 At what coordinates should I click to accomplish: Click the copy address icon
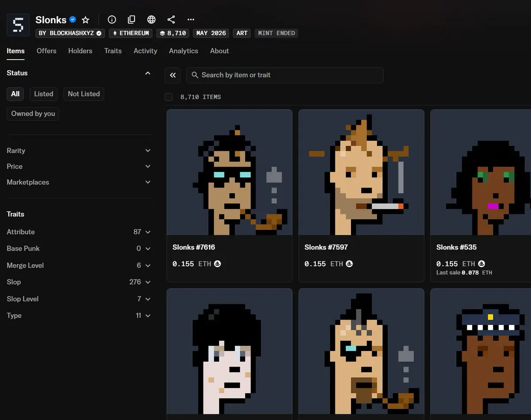(x=131, y=19)
